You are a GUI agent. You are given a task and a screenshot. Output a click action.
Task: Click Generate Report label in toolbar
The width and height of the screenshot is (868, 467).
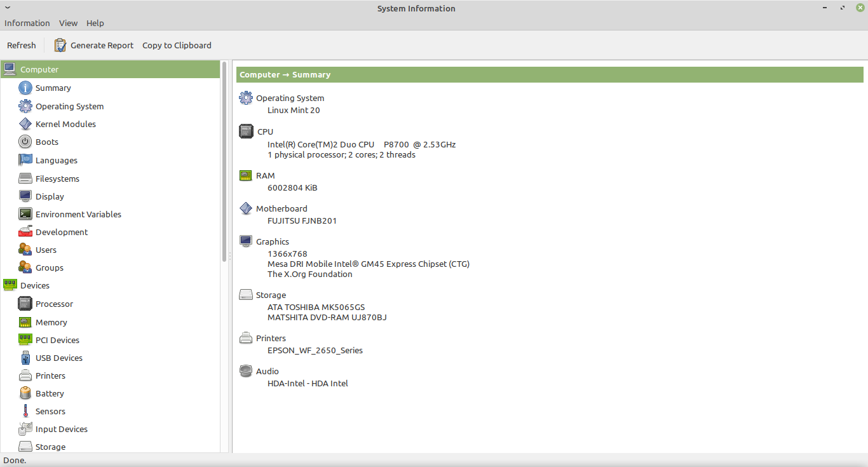102,45
